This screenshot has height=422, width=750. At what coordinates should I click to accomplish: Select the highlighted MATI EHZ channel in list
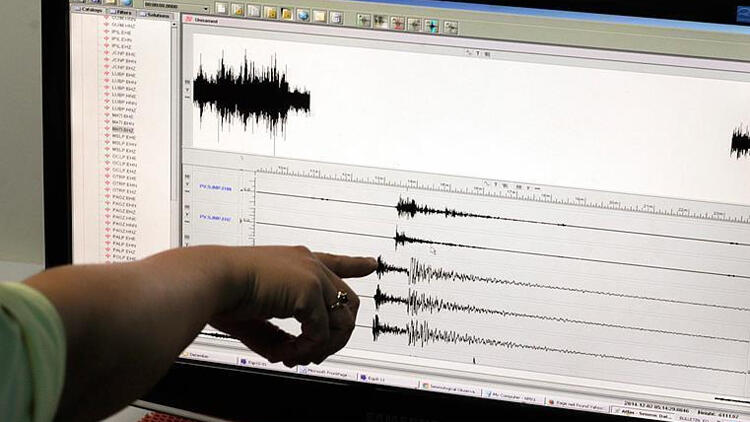point(122,130)
